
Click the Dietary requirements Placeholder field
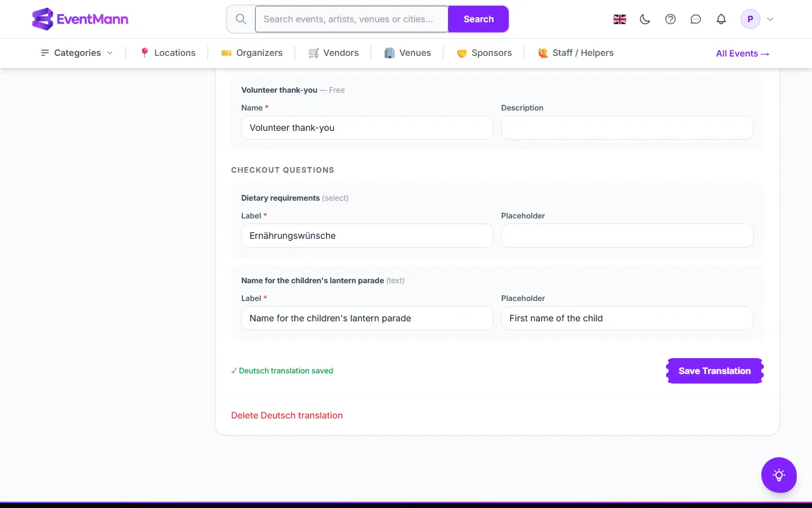627,236
